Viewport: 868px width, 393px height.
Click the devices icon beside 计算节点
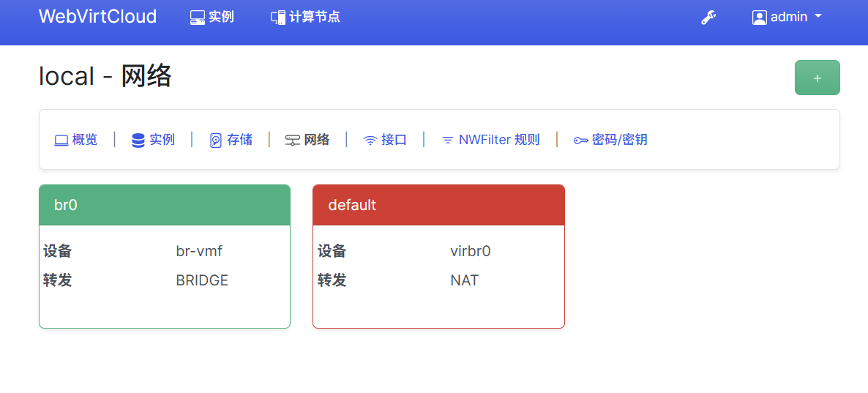[278, 18]
